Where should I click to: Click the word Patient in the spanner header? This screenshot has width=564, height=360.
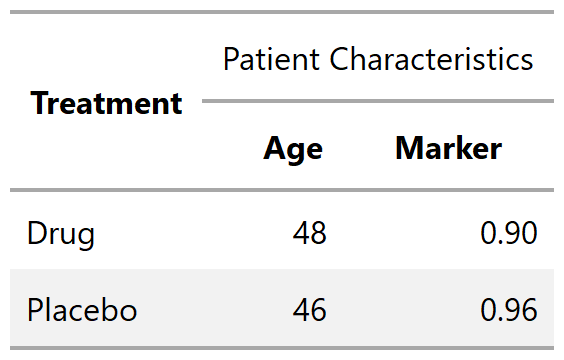tap(271, 59)
